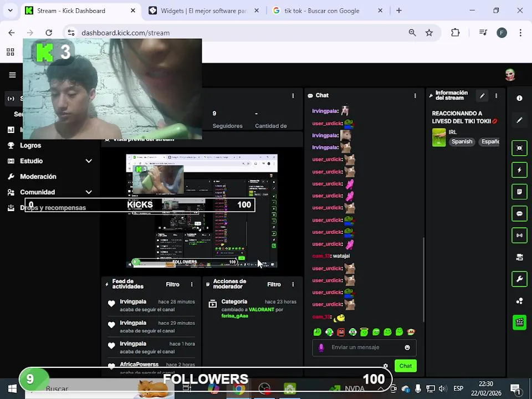Click the stream preview thumbnail
This screenshot has width=532, height=399.
[x=202, y=211]
